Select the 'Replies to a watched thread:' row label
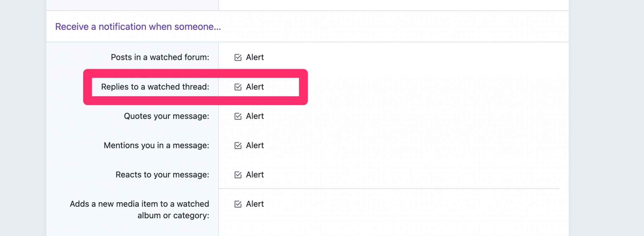Screen dimensions: 644x236 (x=155, y=87)
